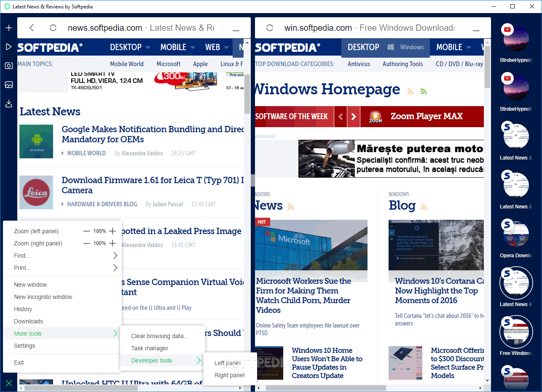Viewport: 542px width, 392px height.
Task: Click the plus icon in the left sidebar
Action: [x=9, y=28]
